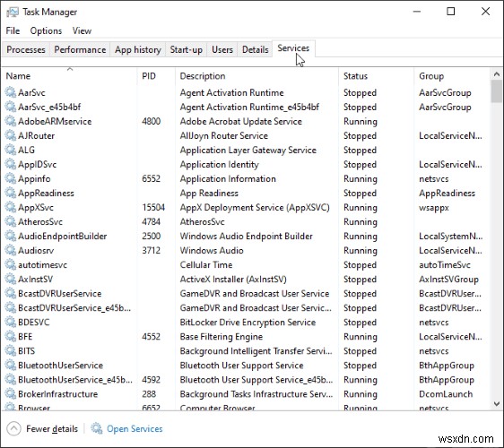Click the gear icon next to AxInstSV

click(11, 279)
